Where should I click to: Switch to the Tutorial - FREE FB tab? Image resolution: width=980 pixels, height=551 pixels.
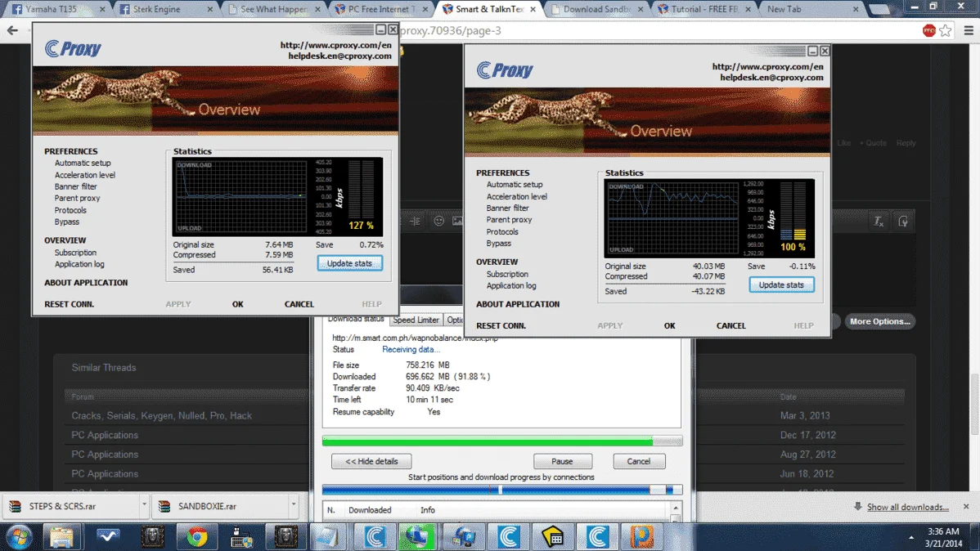tap(704, 9)
